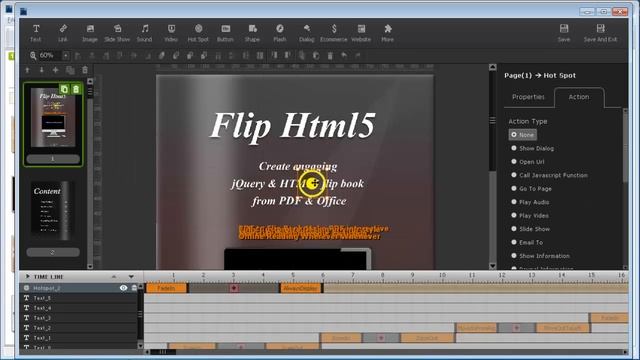640x360 pixels.
Task: Click Save And Exit
Action: pyautogui.click(x=600, y=33)
